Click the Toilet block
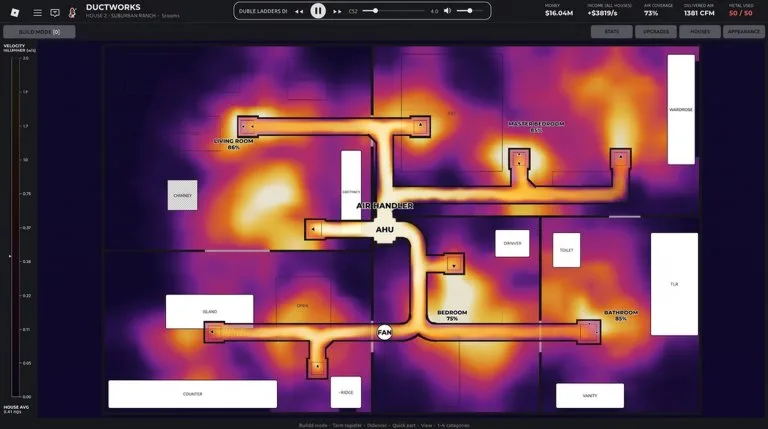 click(x=566, y=250)
